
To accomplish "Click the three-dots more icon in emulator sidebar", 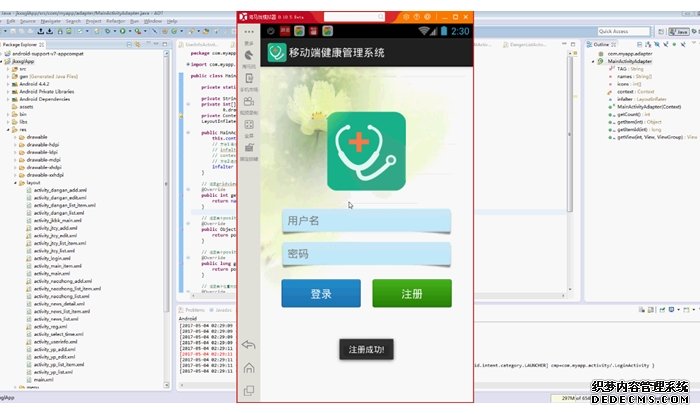I will click(249, 35).
